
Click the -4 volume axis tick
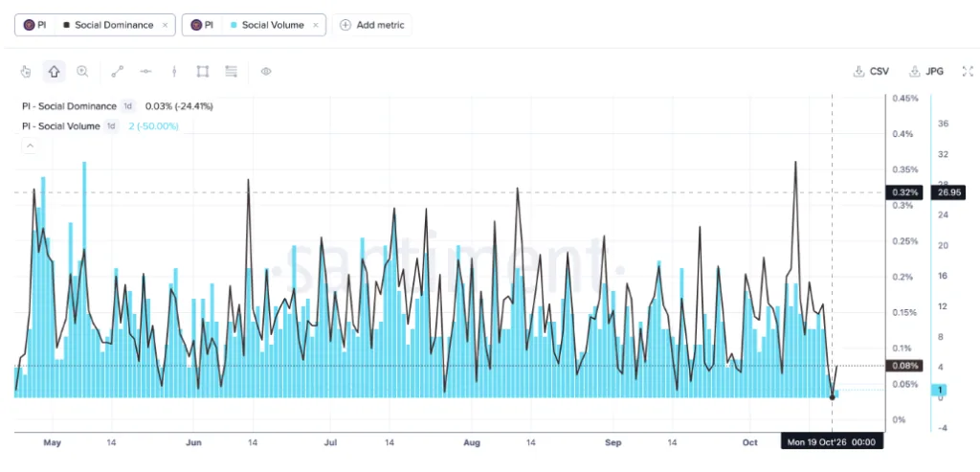click(943, 428)
